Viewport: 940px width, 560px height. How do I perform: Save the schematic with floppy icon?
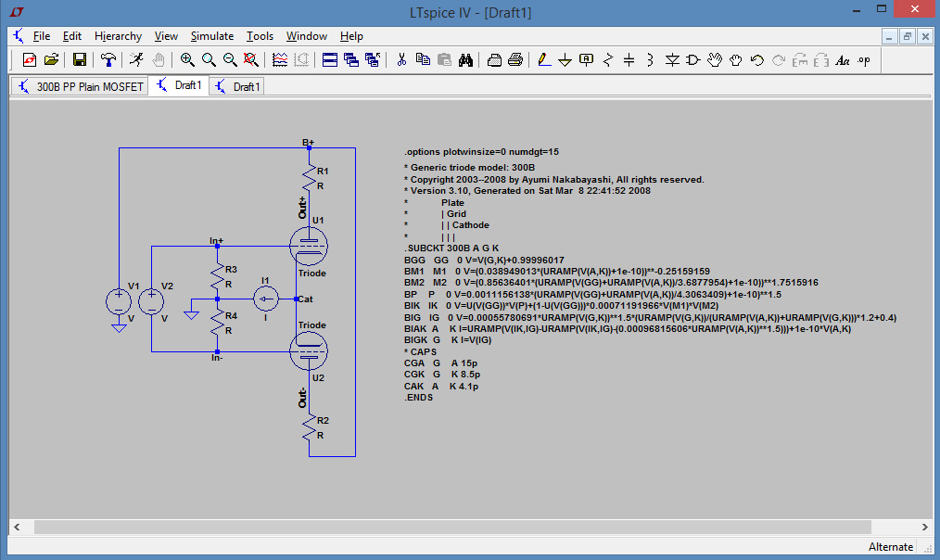coord(80,60)
